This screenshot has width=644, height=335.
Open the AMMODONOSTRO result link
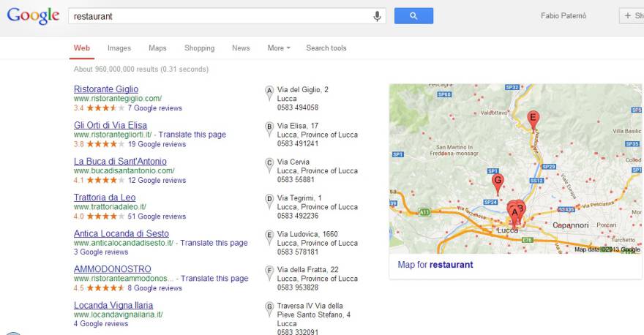click(113, 269)
